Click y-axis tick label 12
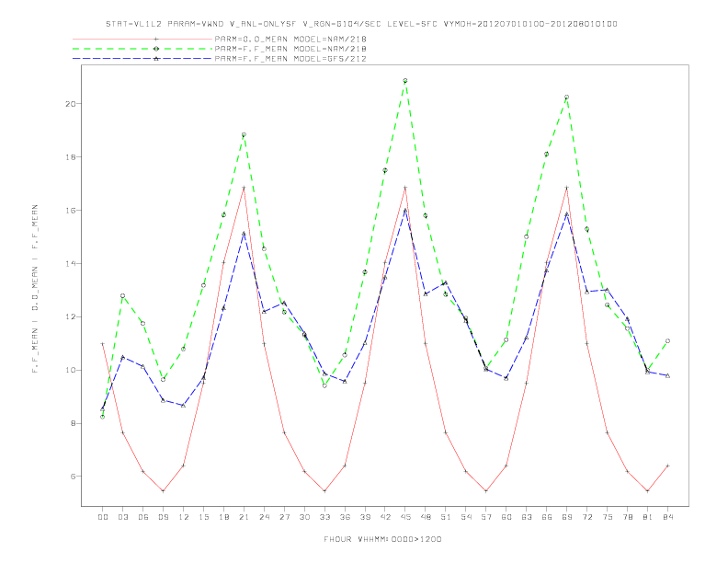 click(x=71, y=317)
